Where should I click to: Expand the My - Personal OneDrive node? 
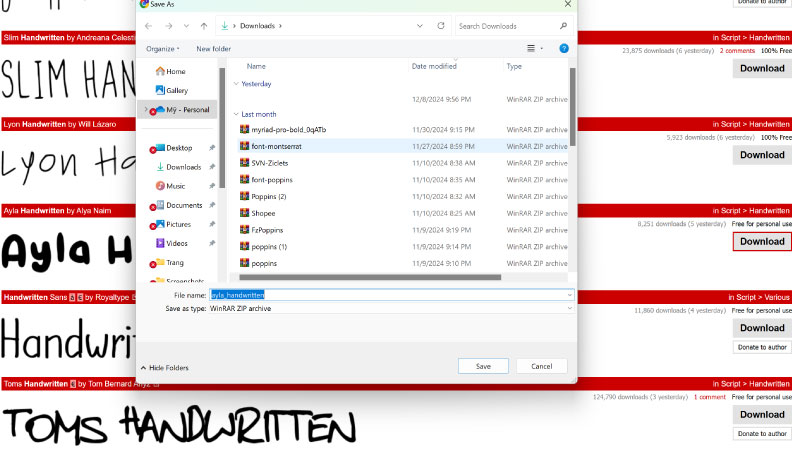pyautogui.click(x=146, y=109)
